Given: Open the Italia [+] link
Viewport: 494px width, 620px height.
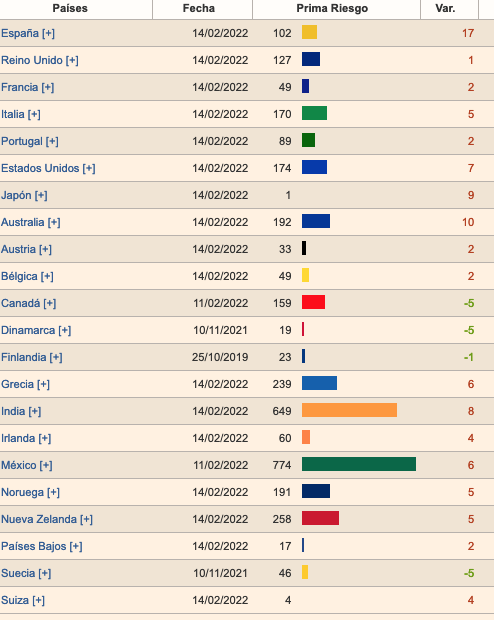Looking at the screenshot, I should pos(21,114).
